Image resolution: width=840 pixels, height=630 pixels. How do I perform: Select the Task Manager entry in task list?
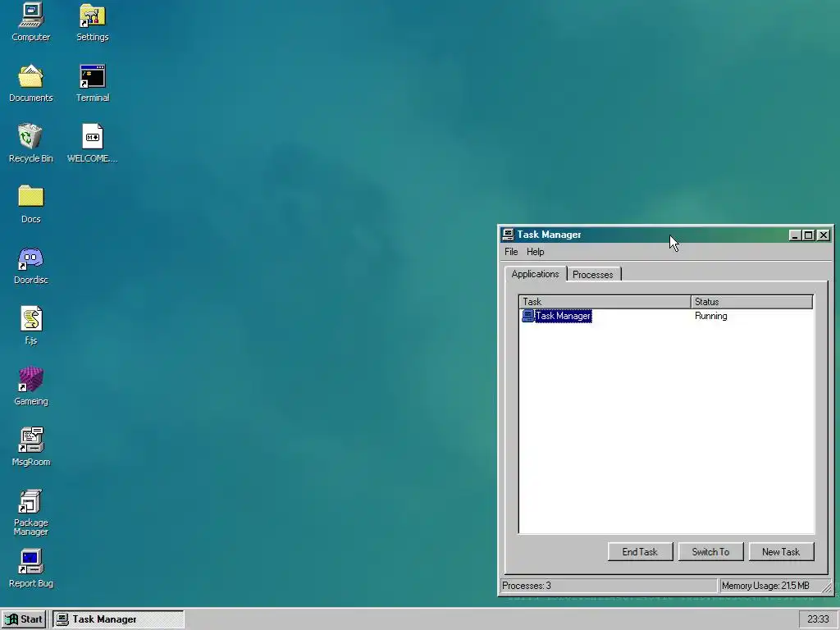coord(563,316)
